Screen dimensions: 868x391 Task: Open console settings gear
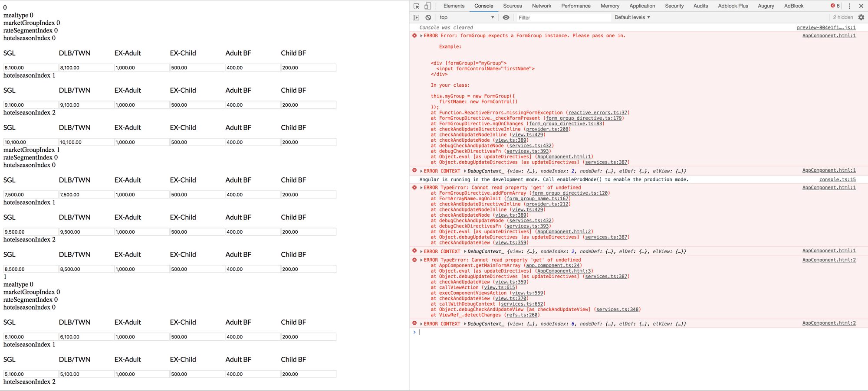click(861, 17)
